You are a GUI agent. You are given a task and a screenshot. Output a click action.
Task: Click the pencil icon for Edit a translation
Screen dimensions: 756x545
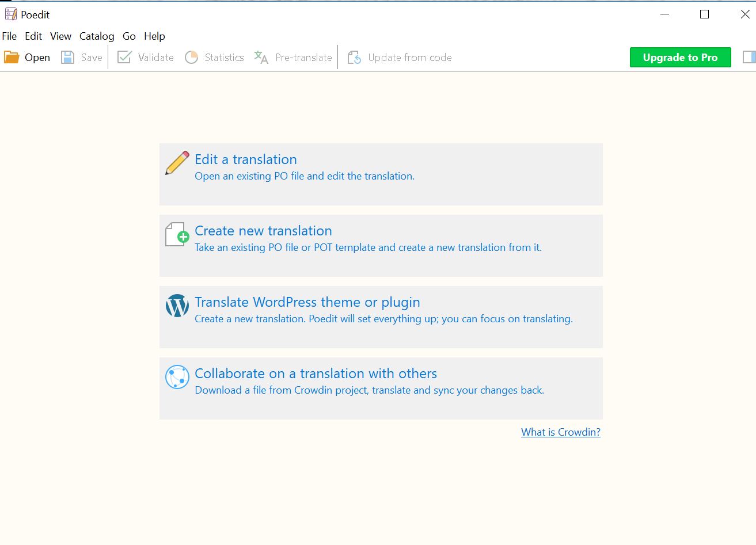tap(177, 163)
